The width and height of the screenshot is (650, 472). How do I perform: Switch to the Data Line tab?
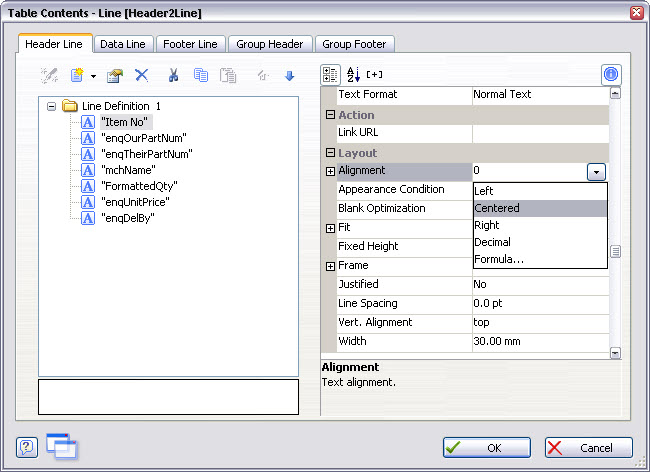(123, 44)
